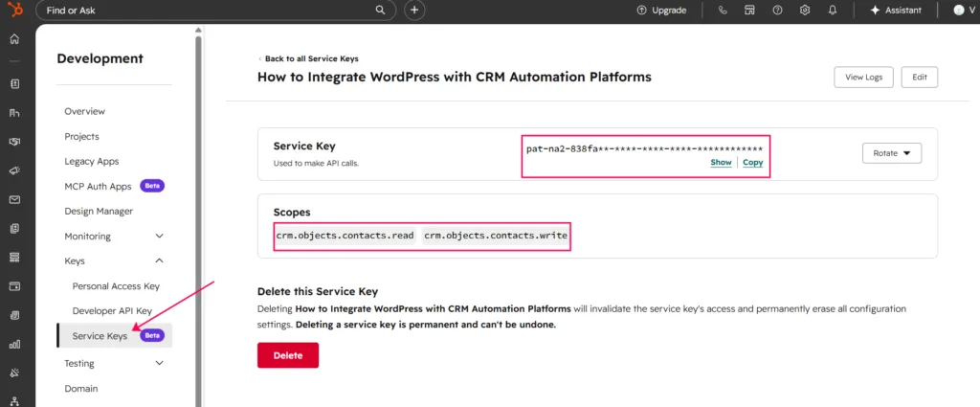Open the bookmarks sidebar icon
This screenshot has height=407, width=980.
pos(14,83)
